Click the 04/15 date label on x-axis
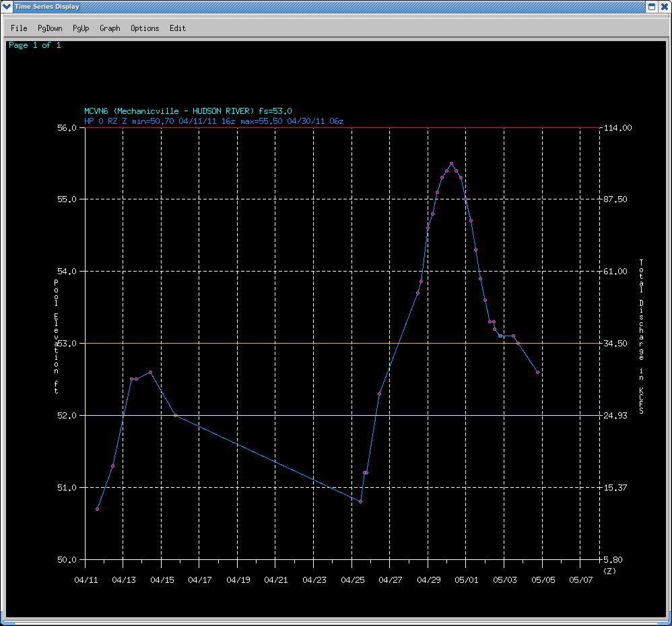The height and width of the screenshot is (626, 672). tap(162, 580)
